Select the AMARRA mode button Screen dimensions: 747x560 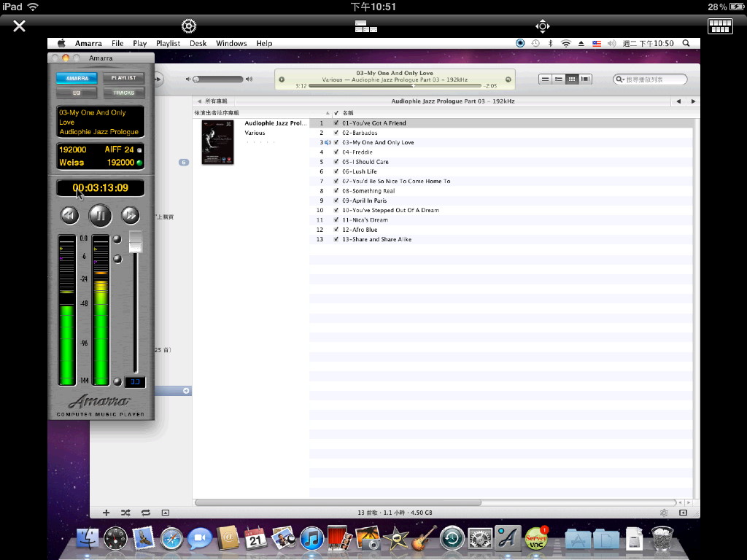point(77,78)
